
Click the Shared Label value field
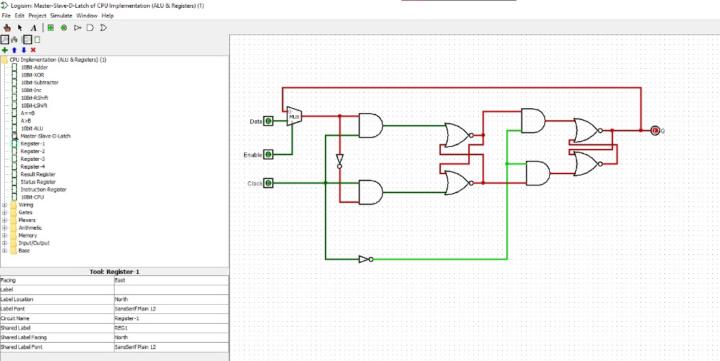[171, 328]
